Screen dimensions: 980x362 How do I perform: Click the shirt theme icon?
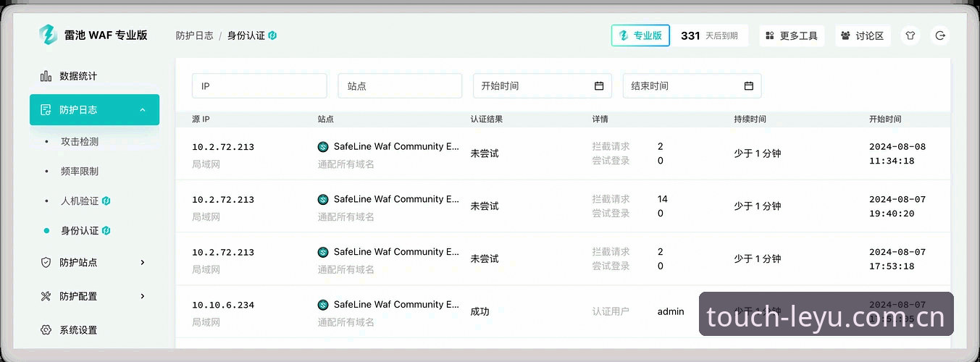(x=910, y=35)
